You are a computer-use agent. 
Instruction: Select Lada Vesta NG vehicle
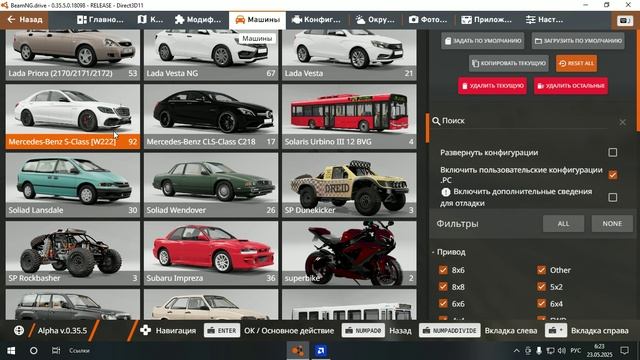[x=211, y=54]
